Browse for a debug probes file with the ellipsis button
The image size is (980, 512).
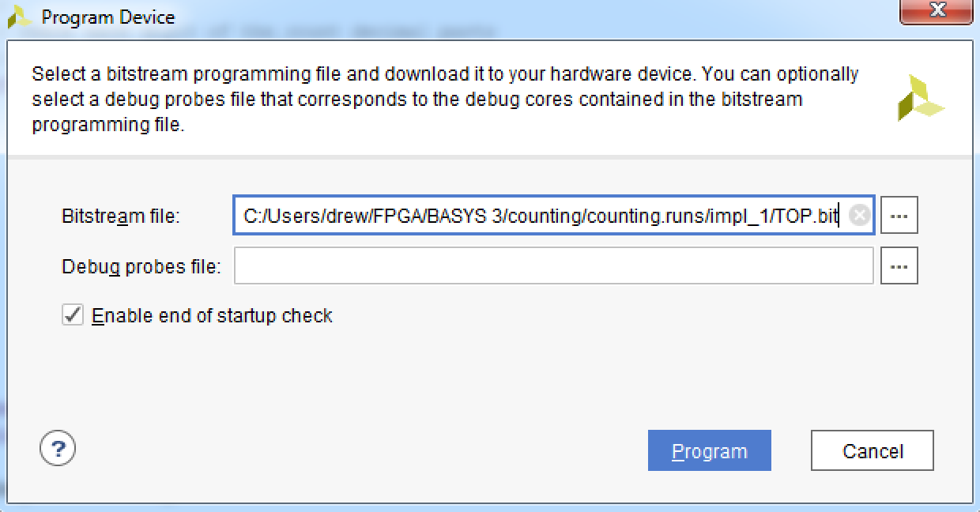click(x=899, y=266)
